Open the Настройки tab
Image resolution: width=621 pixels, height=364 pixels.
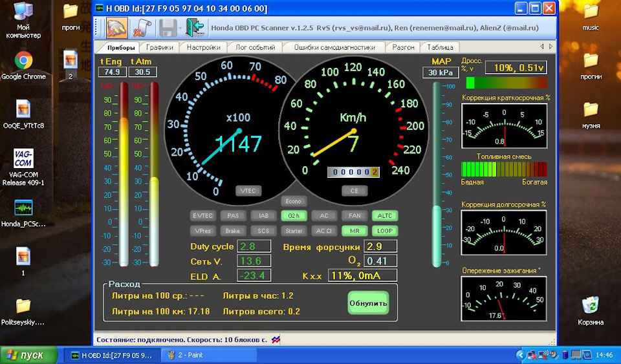point(204,47)
